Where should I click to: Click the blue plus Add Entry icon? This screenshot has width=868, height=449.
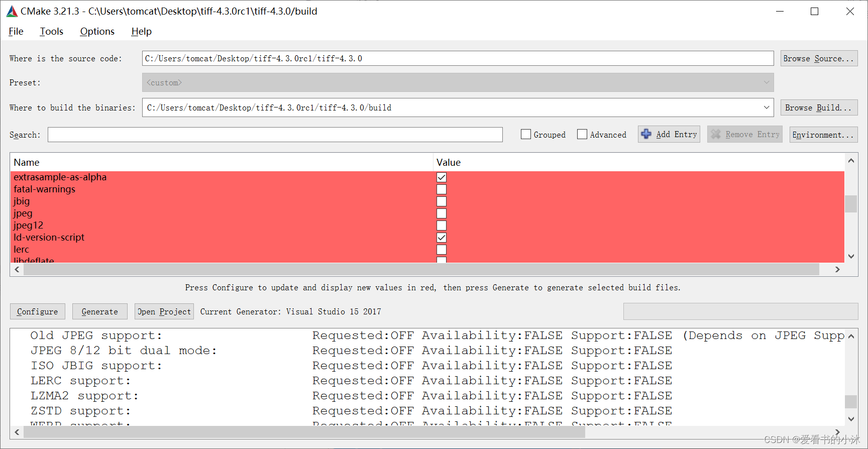[646, 134]
